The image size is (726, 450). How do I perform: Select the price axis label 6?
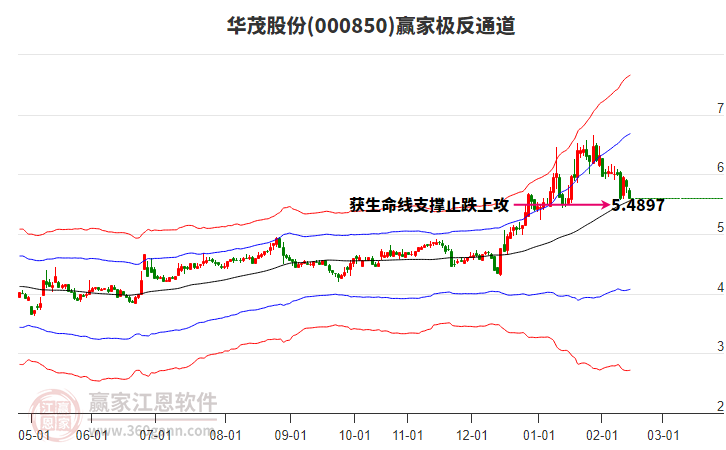[x=720, y=167]
